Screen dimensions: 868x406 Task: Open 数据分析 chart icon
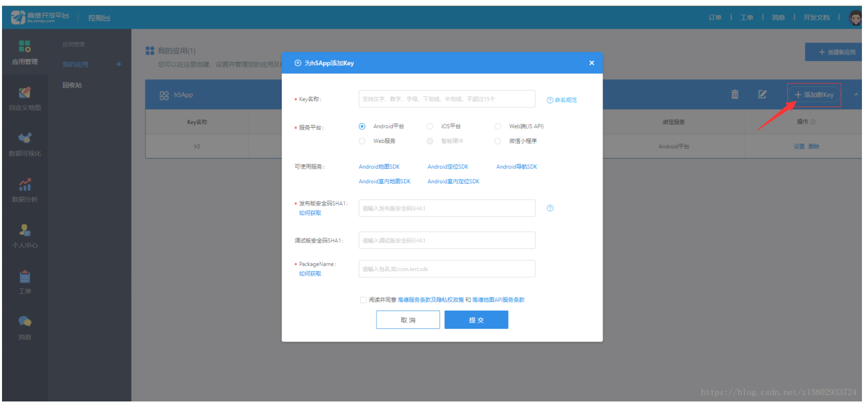[x=25, y=185]
